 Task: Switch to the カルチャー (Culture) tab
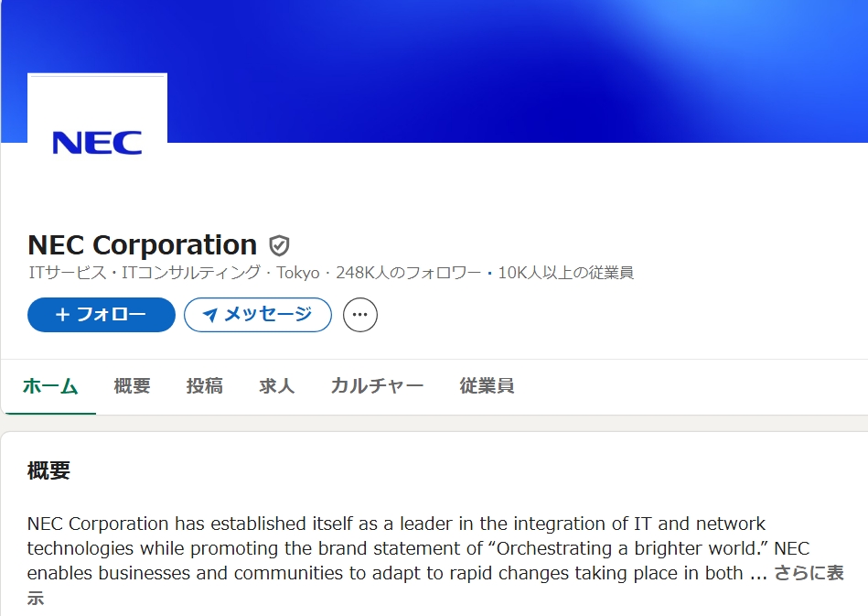tap(376, 385)
